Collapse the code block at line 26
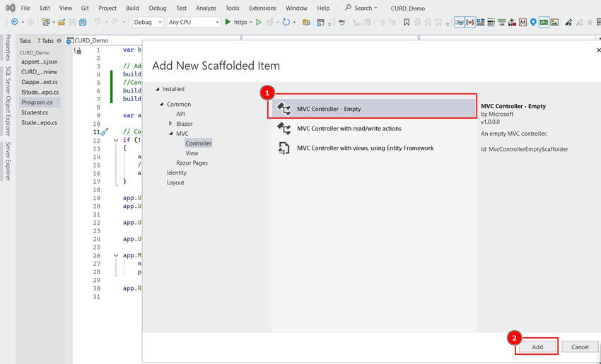The image size is (601, 364). (x=116, y=256)
